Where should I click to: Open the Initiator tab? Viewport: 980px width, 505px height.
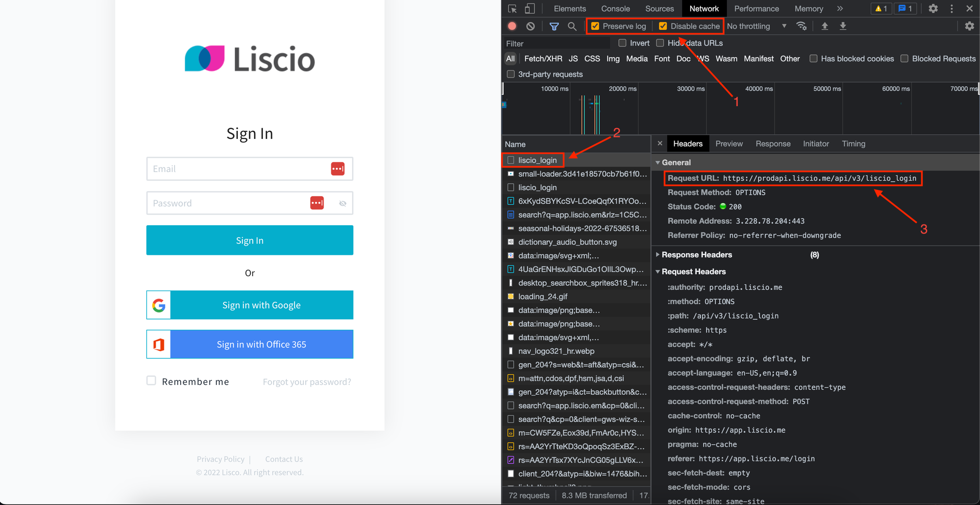(816, 143)
